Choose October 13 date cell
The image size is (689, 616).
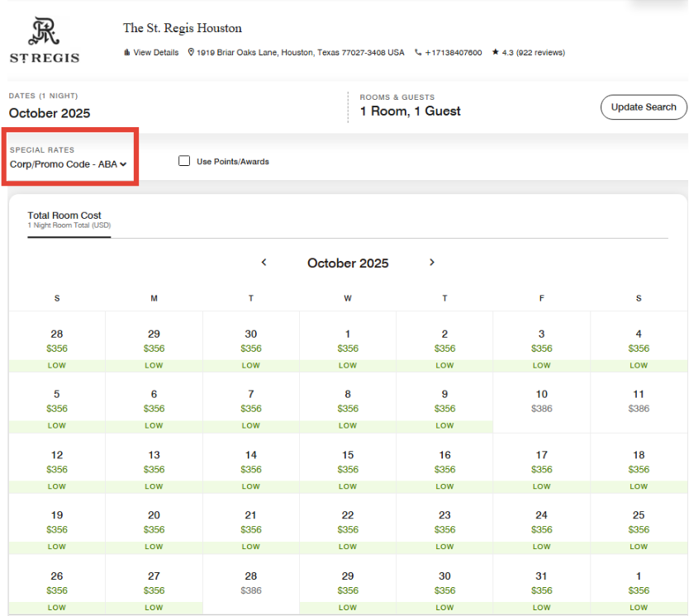154,462
